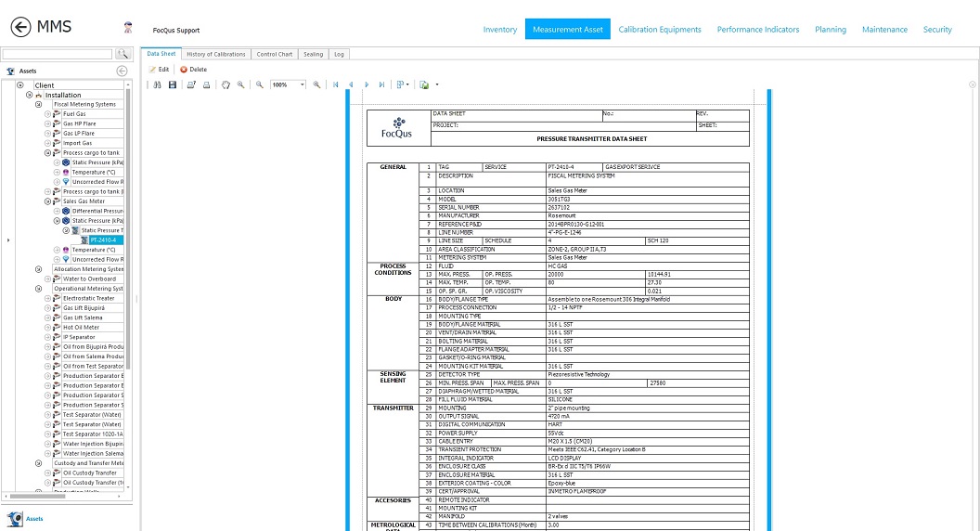
Task: Open page setup printer icon
Action: point(191,84)
